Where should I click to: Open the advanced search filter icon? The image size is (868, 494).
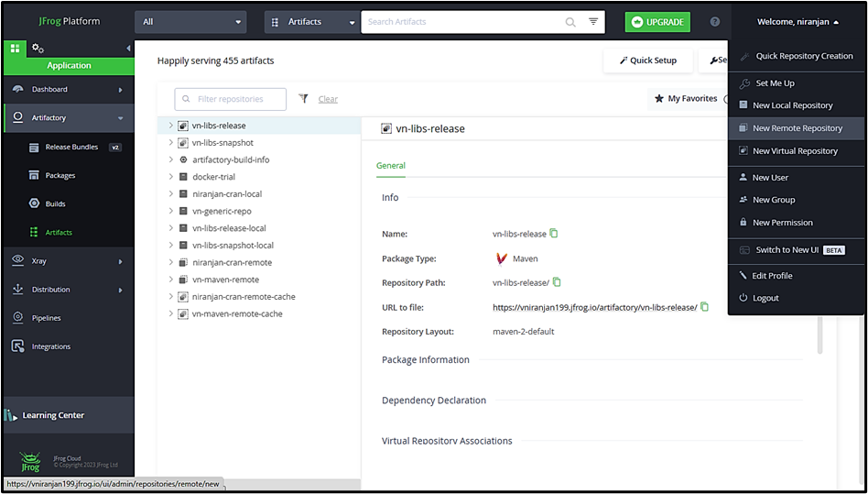coord(593,22)
